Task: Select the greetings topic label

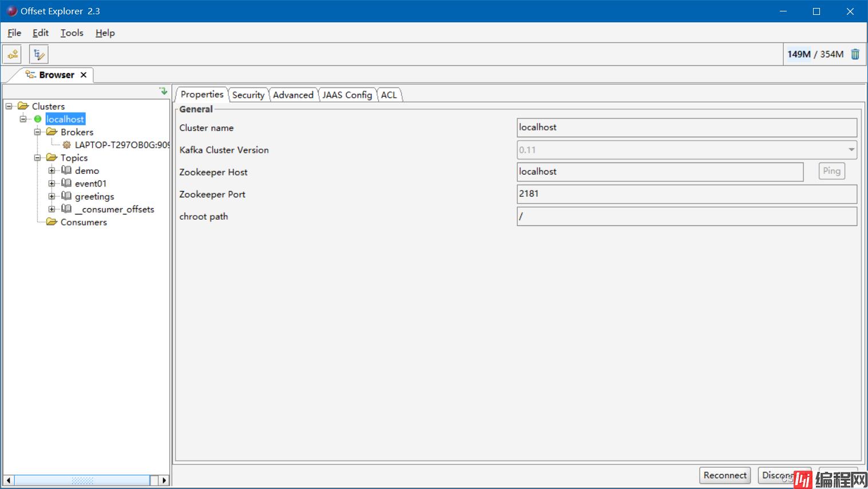Action: (x=94, y=196)
